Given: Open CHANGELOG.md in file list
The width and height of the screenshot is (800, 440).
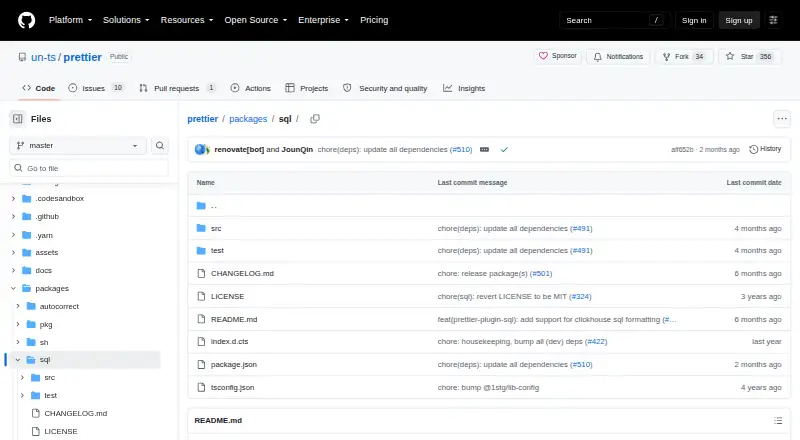Looking at the screenshot, I should pos(242,274).
